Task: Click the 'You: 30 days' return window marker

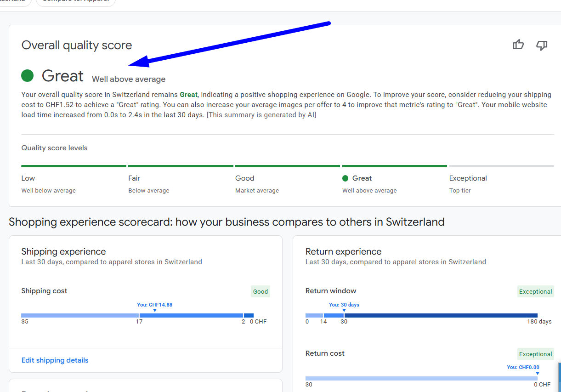Action: click(344, 305)
